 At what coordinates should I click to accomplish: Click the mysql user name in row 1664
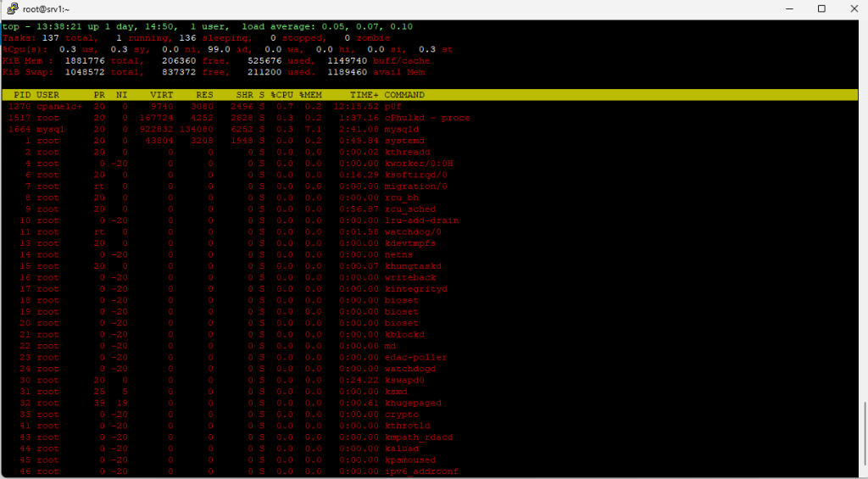pyautogui.click(x=51, y=129)
